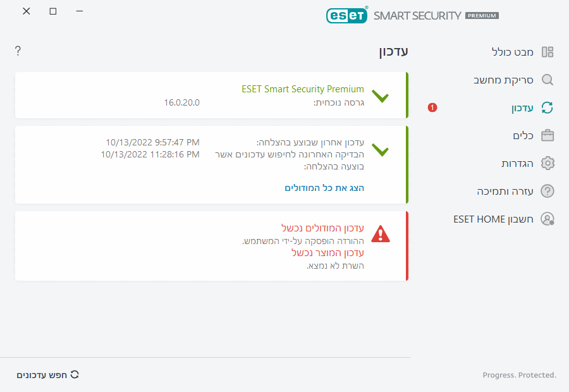This screenshot has height=392, width=569.
Task: Click the Computer scan magnifier icon
Action: (x=548, y=80)
